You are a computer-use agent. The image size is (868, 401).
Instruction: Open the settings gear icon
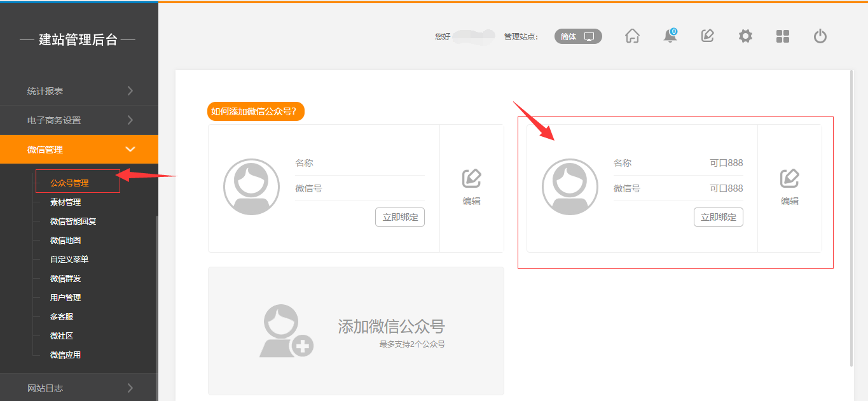[745, 36]
